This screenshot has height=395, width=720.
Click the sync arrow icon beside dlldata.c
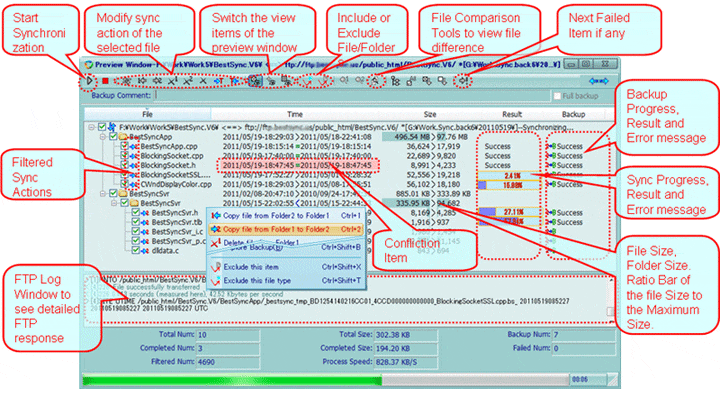coord(145,251)
